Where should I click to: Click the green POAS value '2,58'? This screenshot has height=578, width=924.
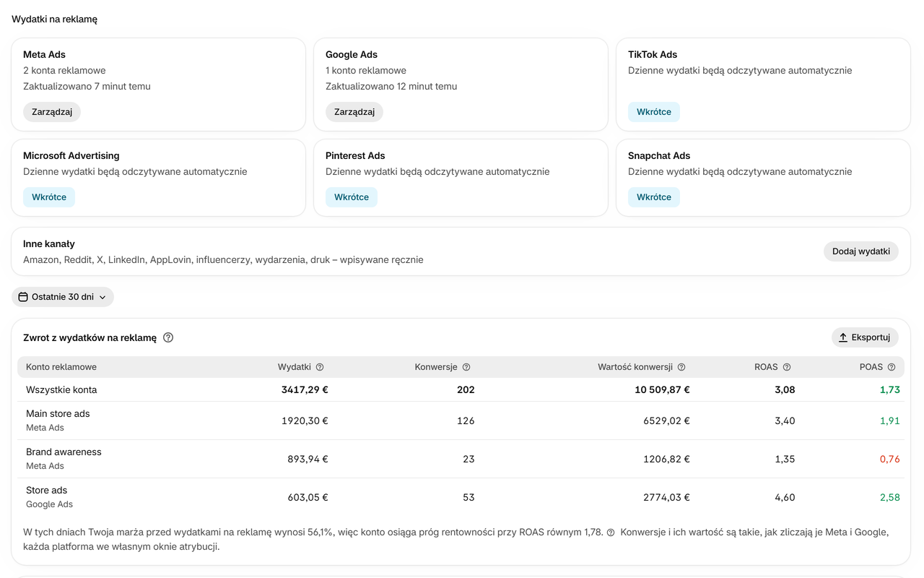(890, 497)
